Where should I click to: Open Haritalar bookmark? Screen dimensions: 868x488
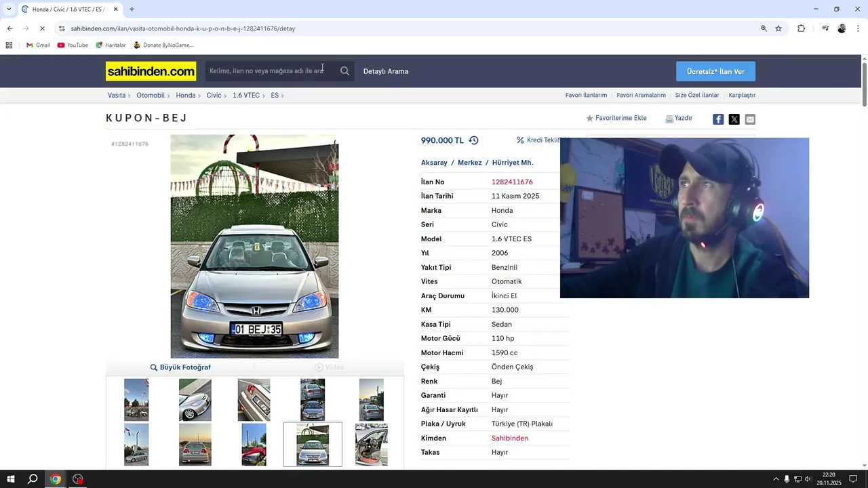(x=111, y=45)
